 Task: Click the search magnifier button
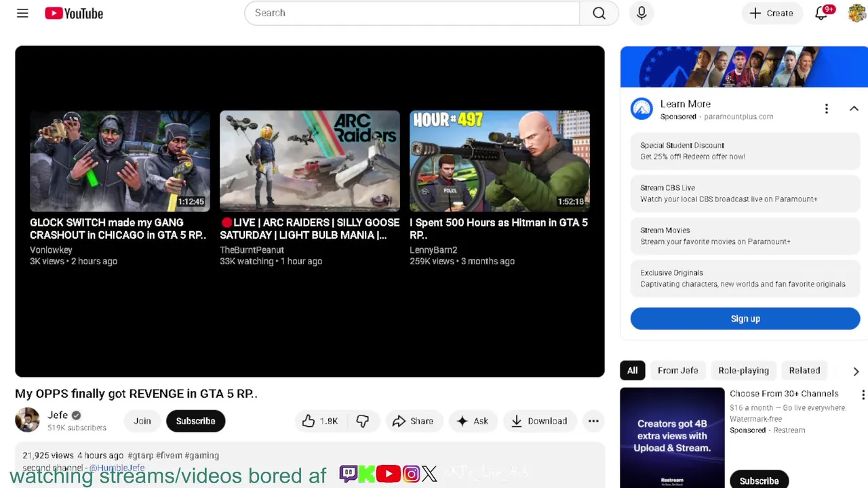599,13
